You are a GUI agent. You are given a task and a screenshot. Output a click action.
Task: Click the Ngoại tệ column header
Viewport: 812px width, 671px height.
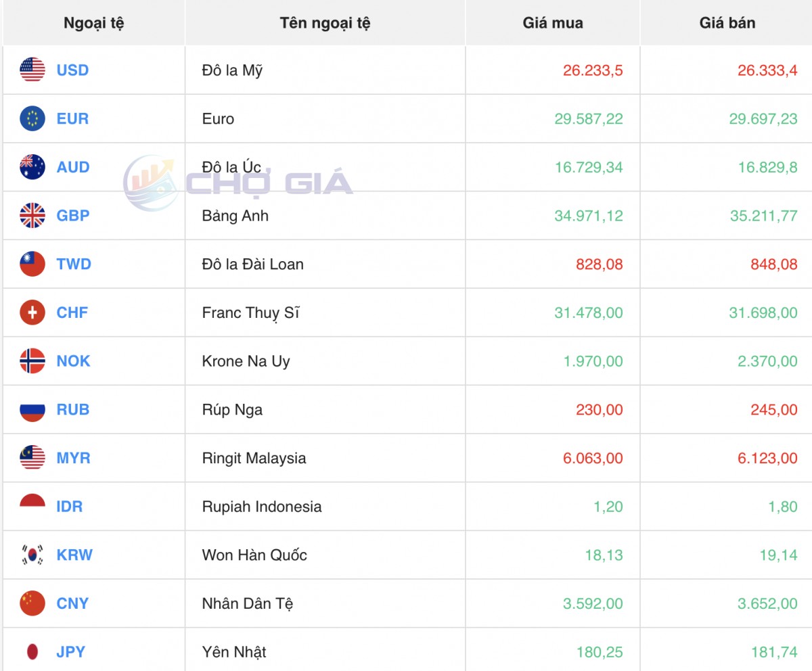93,23
